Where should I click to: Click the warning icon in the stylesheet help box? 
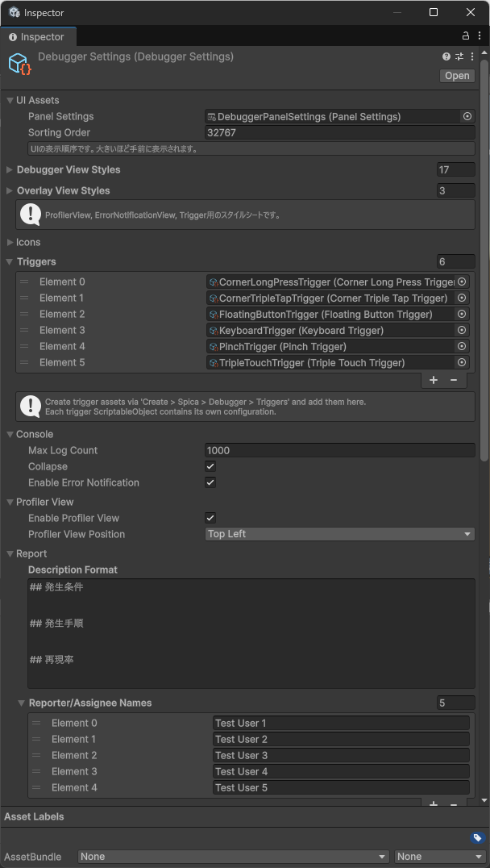pos(31,215)
